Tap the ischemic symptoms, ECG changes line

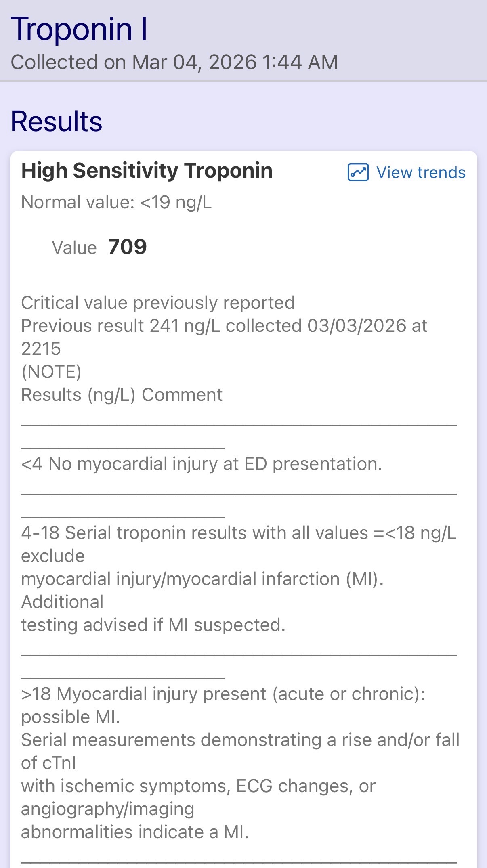[x=198, y=786]
